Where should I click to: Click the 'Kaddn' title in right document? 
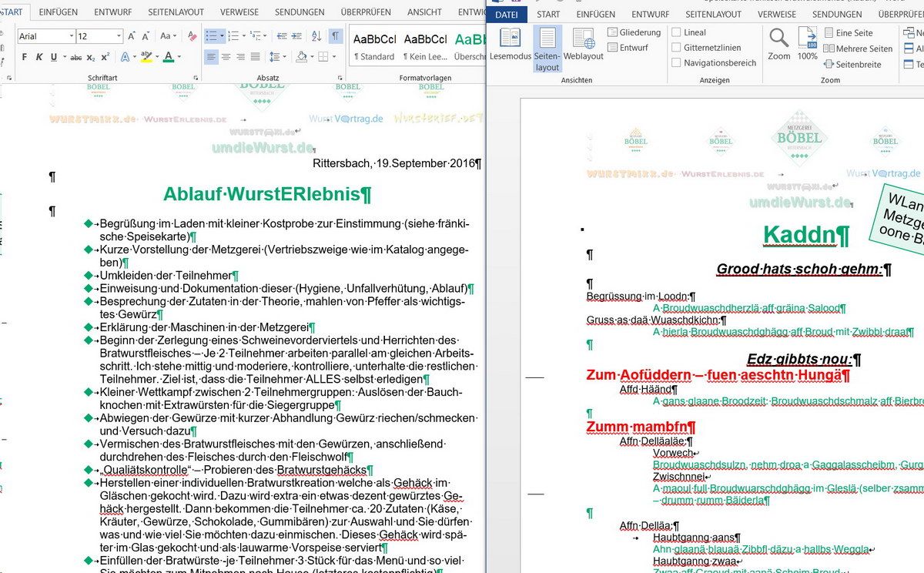point(806,234)
